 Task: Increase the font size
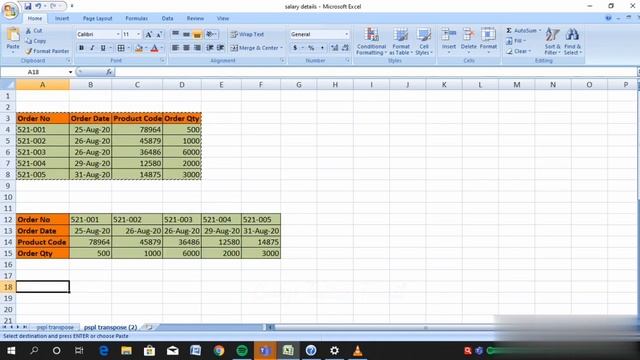[x=149, y=34]
